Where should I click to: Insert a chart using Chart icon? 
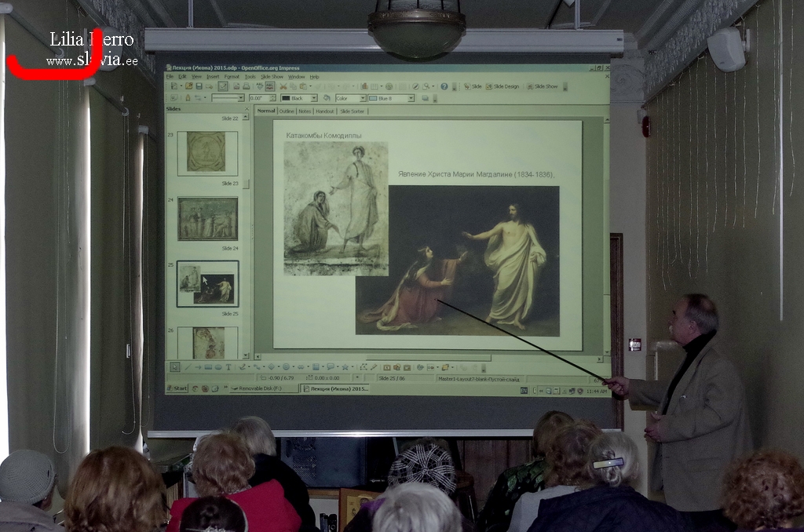pos(364,86)
